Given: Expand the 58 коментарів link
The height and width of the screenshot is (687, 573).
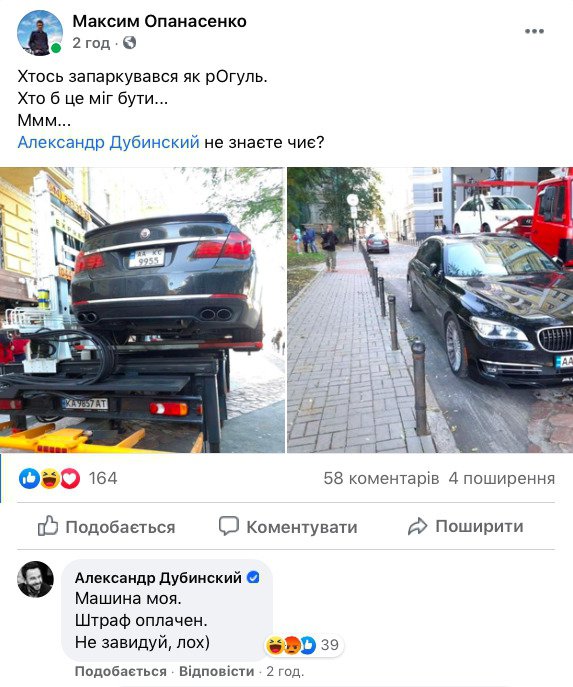Looking at the screenshot, I should pyautogui.click(x=381, y=478).
